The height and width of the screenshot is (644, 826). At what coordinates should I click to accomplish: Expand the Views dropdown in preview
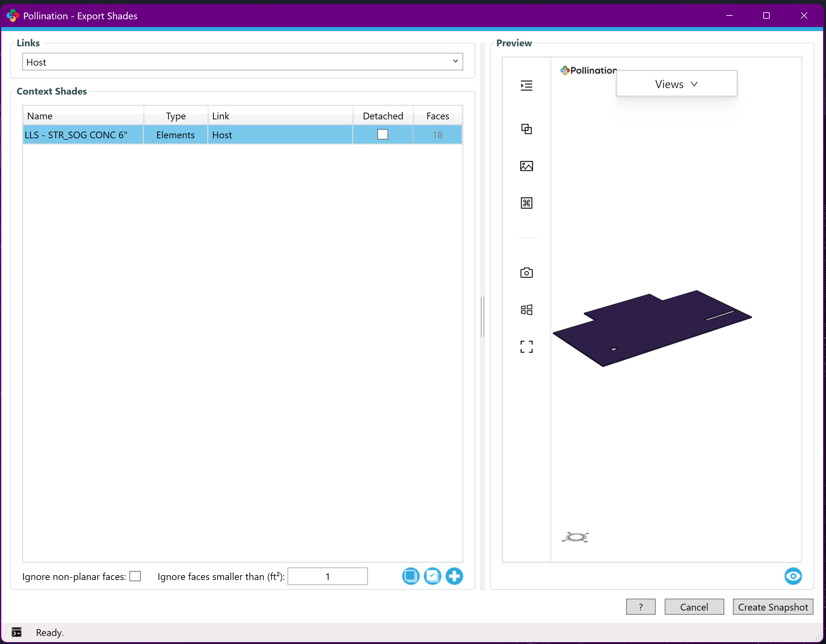coord(676,84)
